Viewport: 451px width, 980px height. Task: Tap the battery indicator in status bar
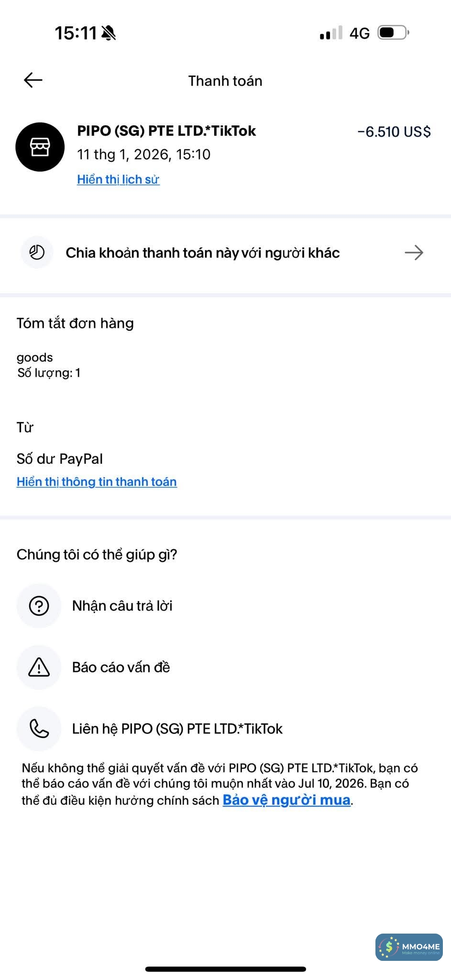pyautogui.click(x=393, y=33)
